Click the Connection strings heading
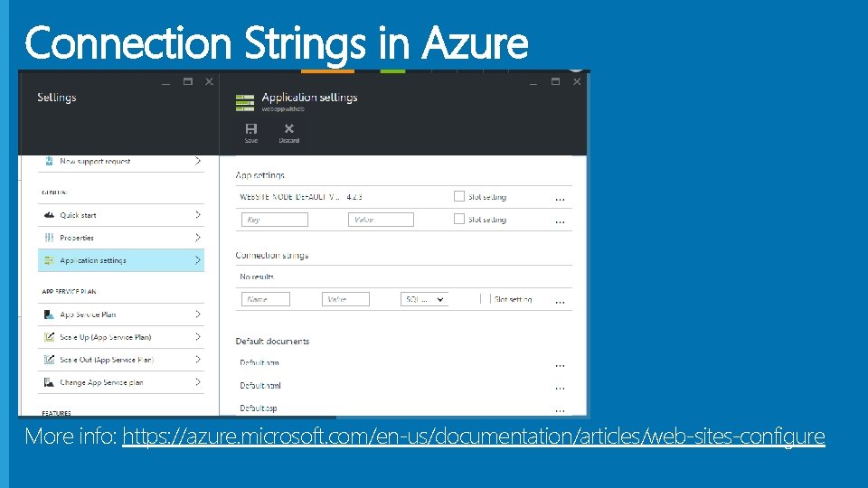 coord(272,255)
